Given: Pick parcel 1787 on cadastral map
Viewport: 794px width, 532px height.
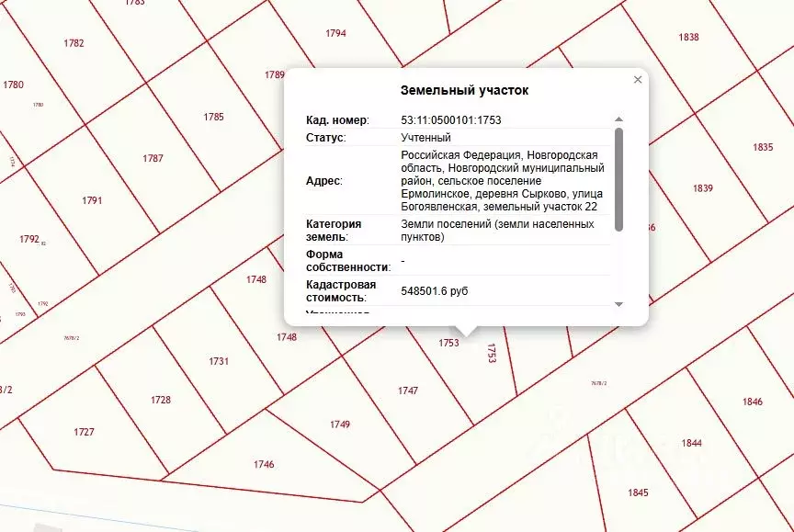Looking at the screenshot, I should pos(153,159).
